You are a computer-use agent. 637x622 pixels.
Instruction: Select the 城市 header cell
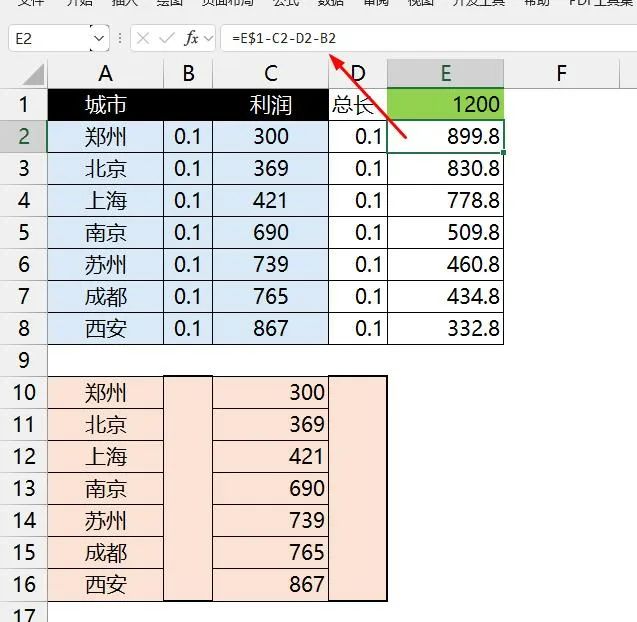106,104
